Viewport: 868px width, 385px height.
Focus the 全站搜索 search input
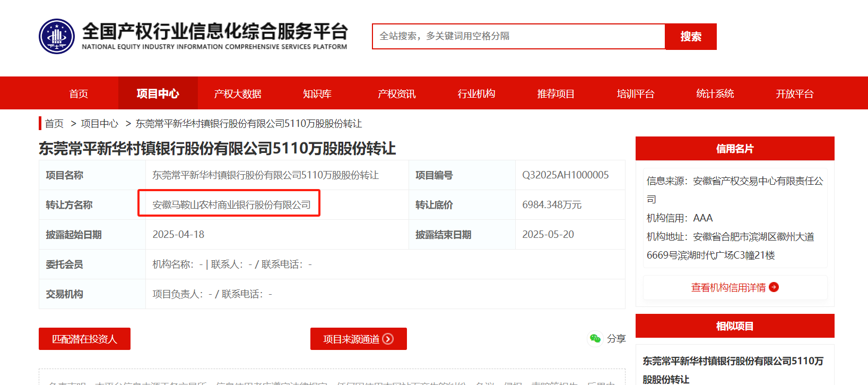[x=519, y=36]
